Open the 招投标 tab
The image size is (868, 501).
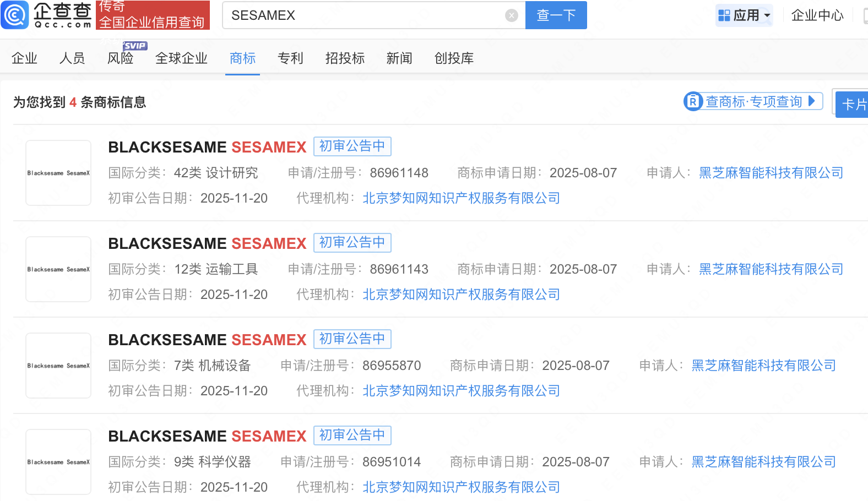click(345, 58)
